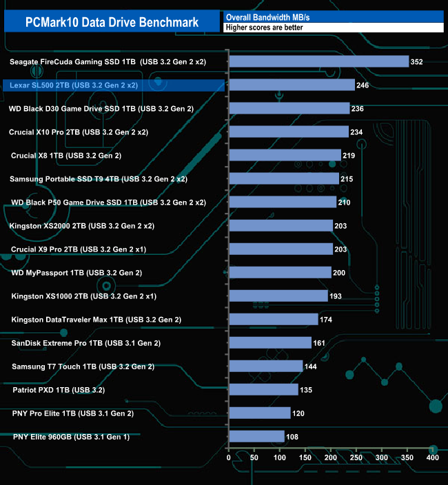Click the WD Black D30 bar scoring 236
This screenshot has height=485, width=448.
(289, 109)
